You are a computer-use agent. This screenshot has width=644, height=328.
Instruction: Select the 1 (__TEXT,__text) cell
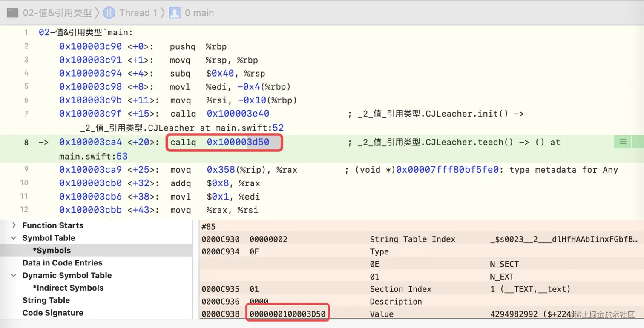tap(530, 289)
